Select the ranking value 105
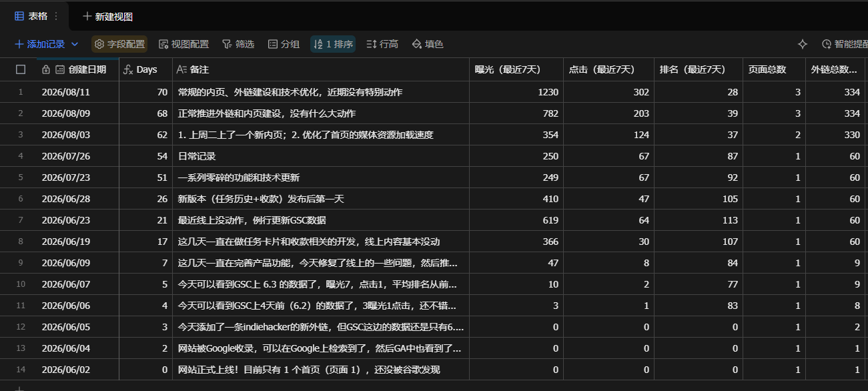 [699, 199]
